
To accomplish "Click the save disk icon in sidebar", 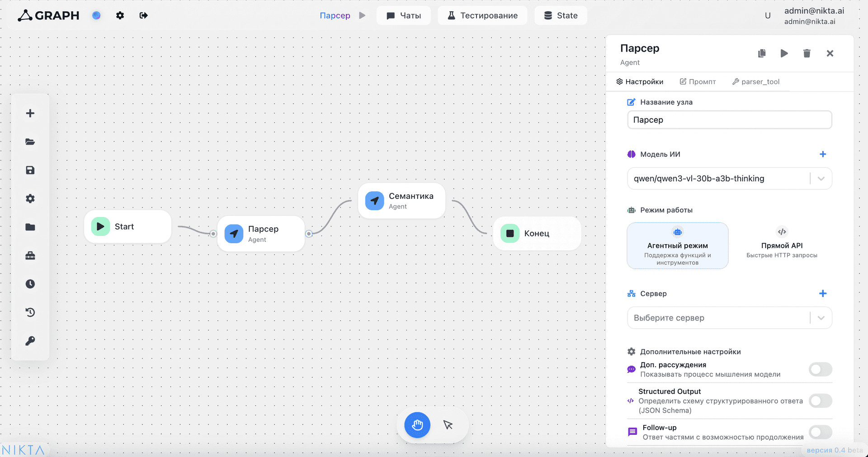I will point(30,170).
